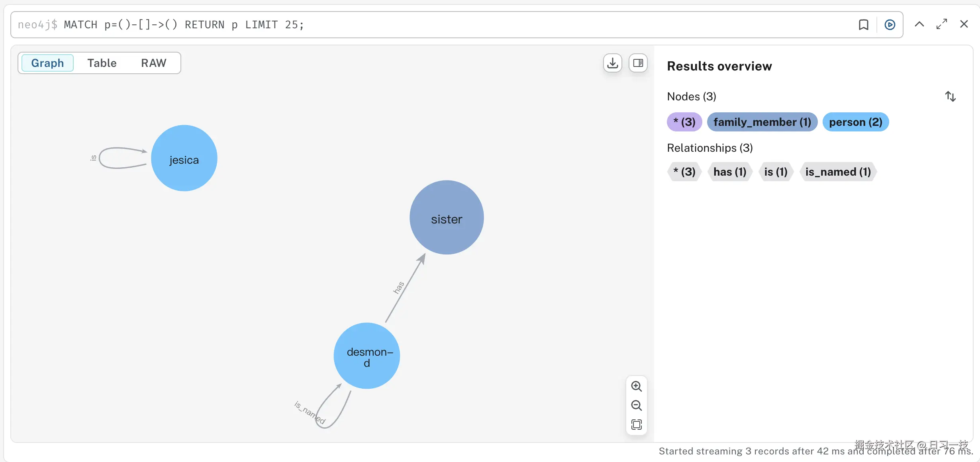Screen dimensions: 980x462
Task: Open the RAW results tab
Action: pyautogui.click(x=153, y=63)
